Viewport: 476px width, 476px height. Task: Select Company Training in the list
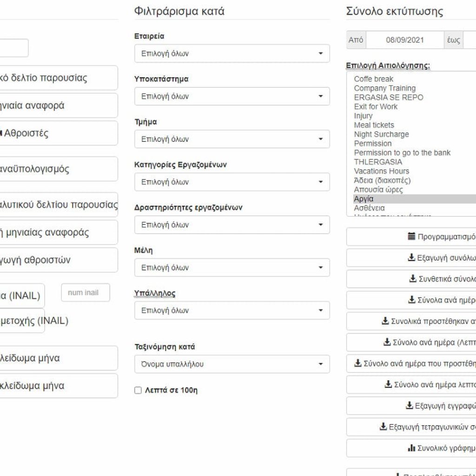point(384,88)
